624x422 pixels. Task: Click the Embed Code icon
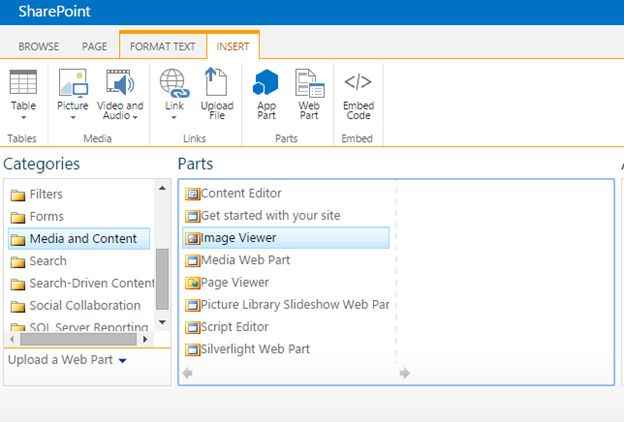[x=358, y=82]
